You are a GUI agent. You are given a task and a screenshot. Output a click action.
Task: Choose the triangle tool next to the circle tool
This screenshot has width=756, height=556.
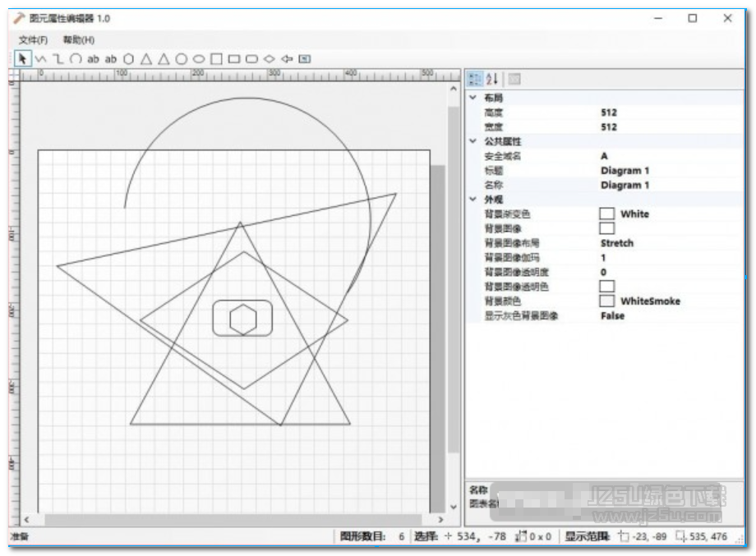(x=164, y=59)
